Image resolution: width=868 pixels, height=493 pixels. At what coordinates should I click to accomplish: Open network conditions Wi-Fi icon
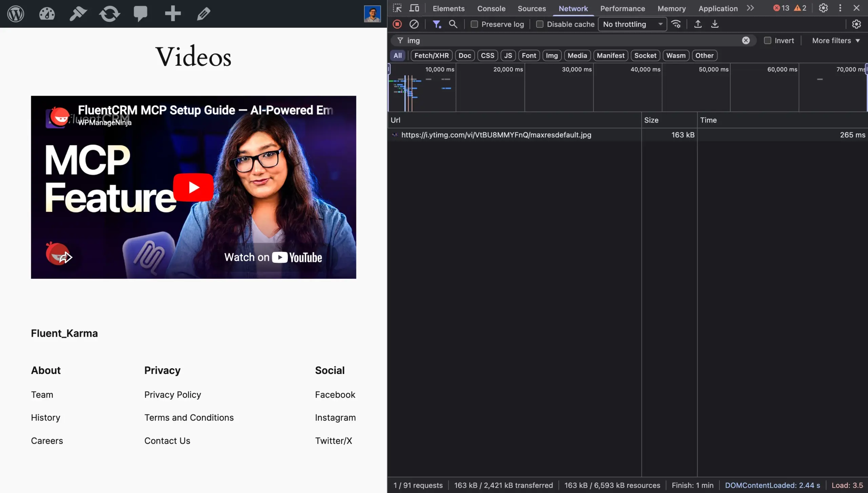point(676,24)
